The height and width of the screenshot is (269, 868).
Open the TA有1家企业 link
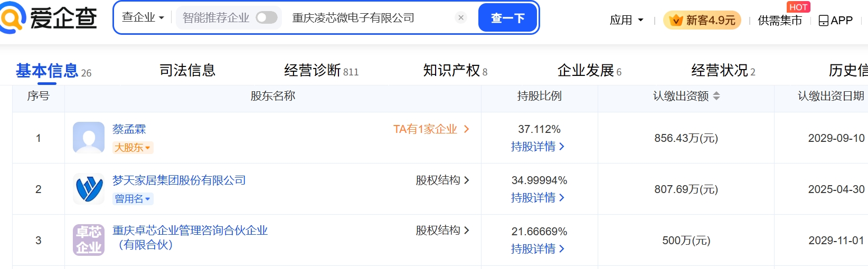(431, 129)
